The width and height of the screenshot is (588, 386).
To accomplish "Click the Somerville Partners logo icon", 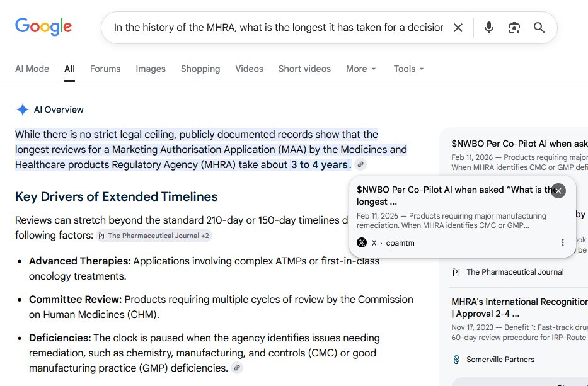I will coord(456,360).
